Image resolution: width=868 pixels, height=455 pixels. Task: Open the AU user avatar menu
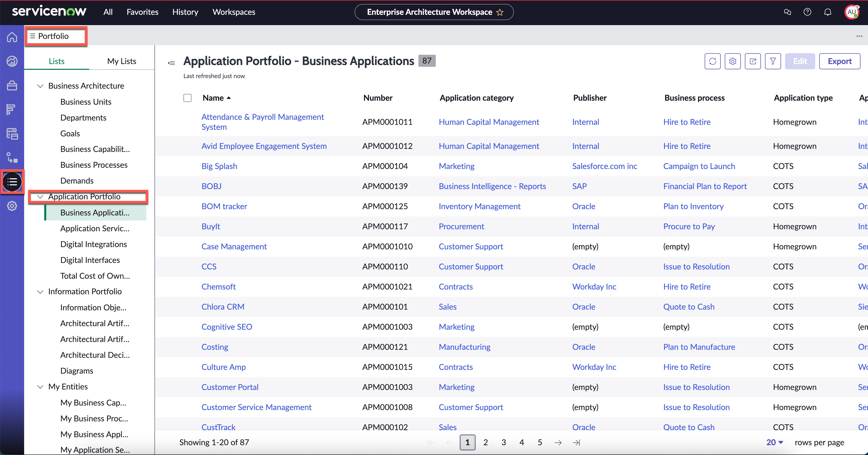[x=852, y=12]
